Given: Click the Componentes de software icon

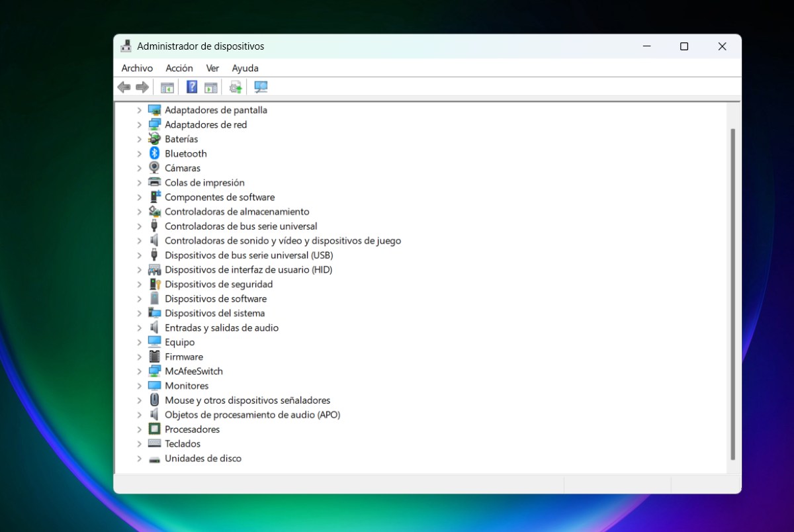Looking at the screenshot, I should click(x=154, y=197).
